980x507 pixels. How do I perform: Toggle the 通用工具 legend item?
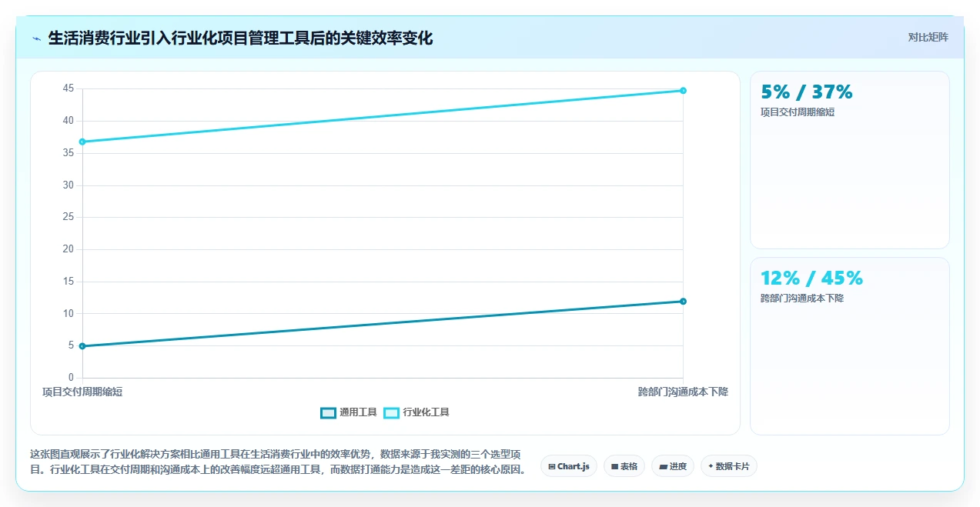(349, 412)
